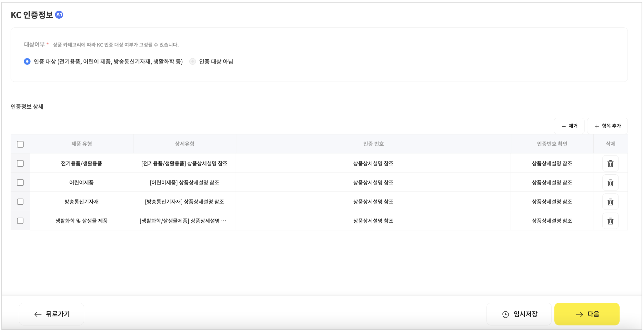This screenshot has width=644, height=332.
Task: Toggle the select-all checkbox in table header
Action: click(20, 144)
